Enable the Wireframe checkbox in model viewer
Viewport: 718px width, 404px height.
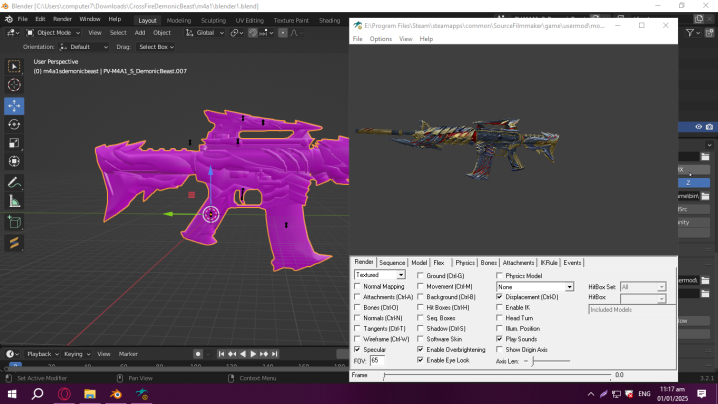[x=358, y=339]
